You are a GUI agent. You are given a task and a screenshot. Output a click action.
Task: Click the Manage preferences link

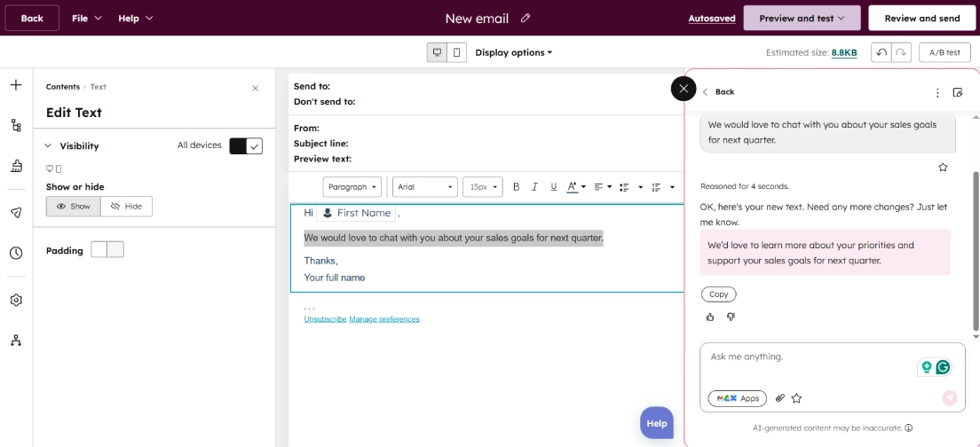coord(384,319)
